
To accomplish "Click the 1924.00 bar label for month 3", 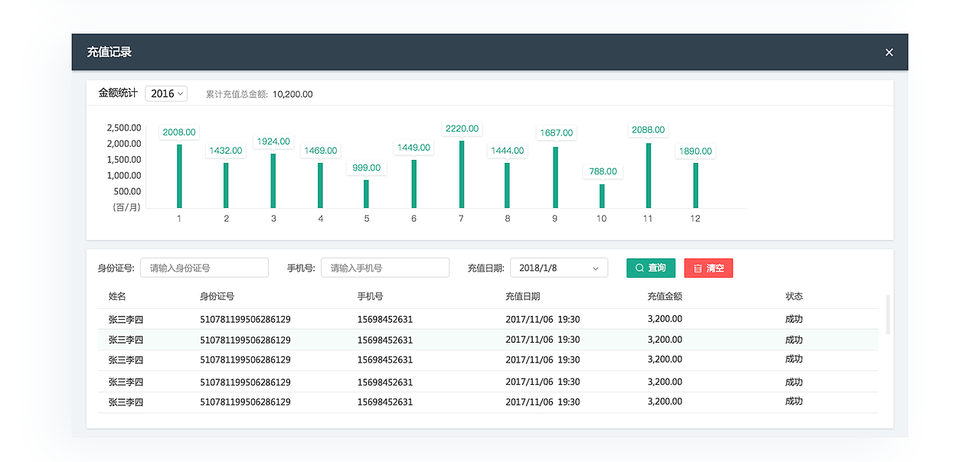I will tap(273, 142).
